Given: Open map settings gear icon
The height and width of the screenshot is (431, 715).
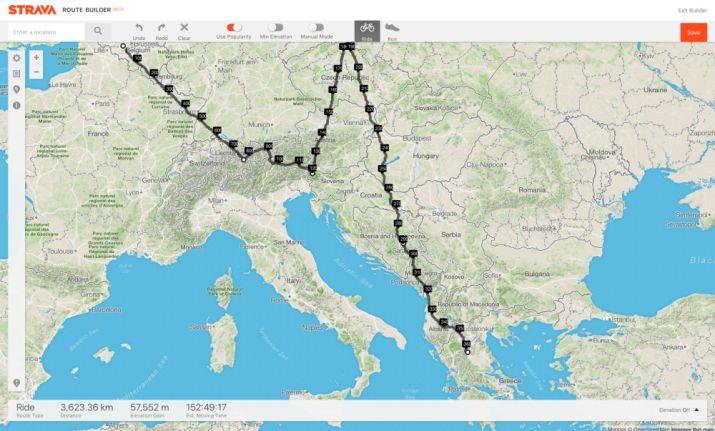Looking at the screenshot, I should tap(17, 58).
